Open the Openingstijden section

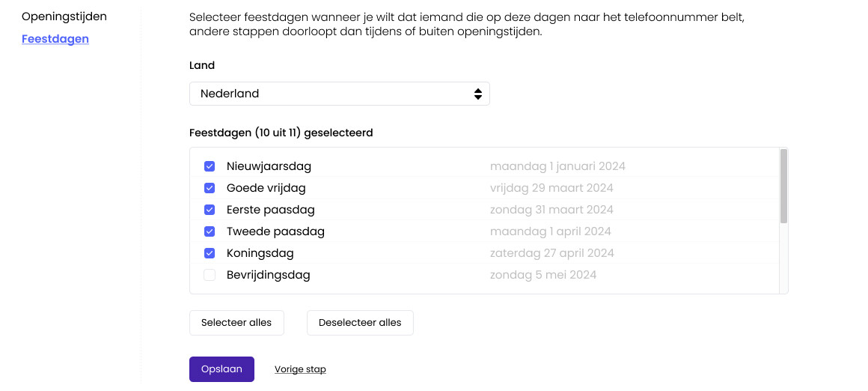pyautogui.click(x=64, y=16)
